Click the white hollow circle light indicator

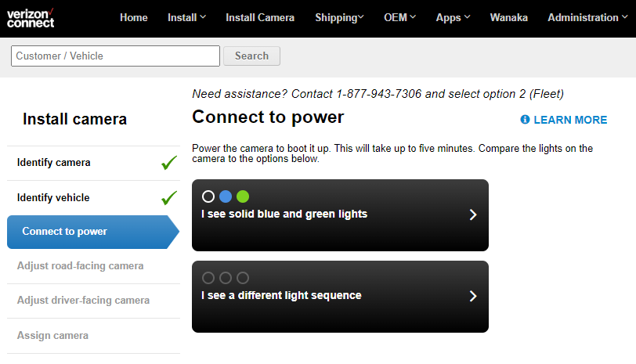[x=208, y=196]
